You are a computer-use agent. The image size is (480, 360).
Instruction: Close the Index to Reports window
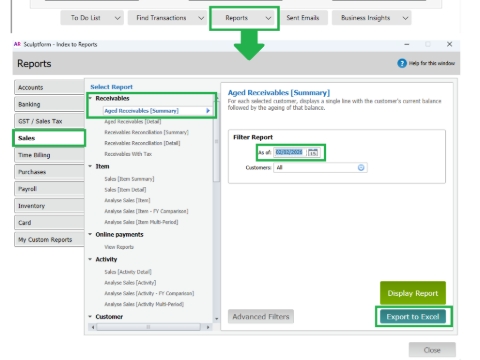coord(449,44)
